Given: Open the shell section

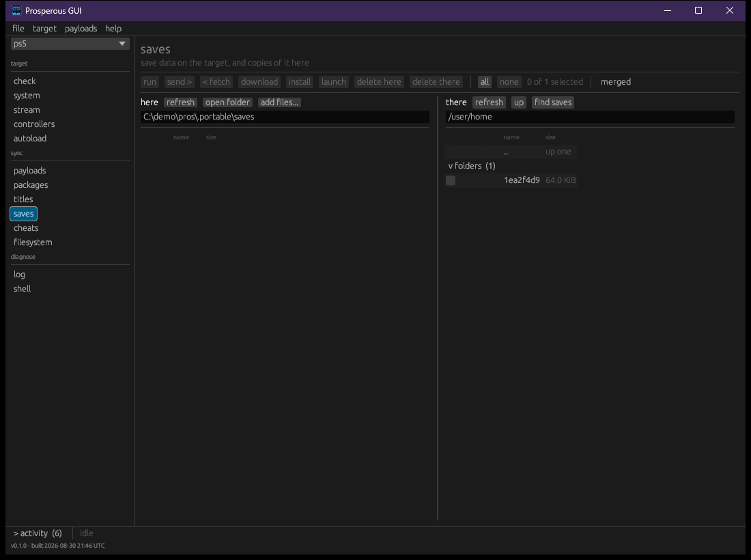Looking at the screenshot, I should tap(22, 289).
